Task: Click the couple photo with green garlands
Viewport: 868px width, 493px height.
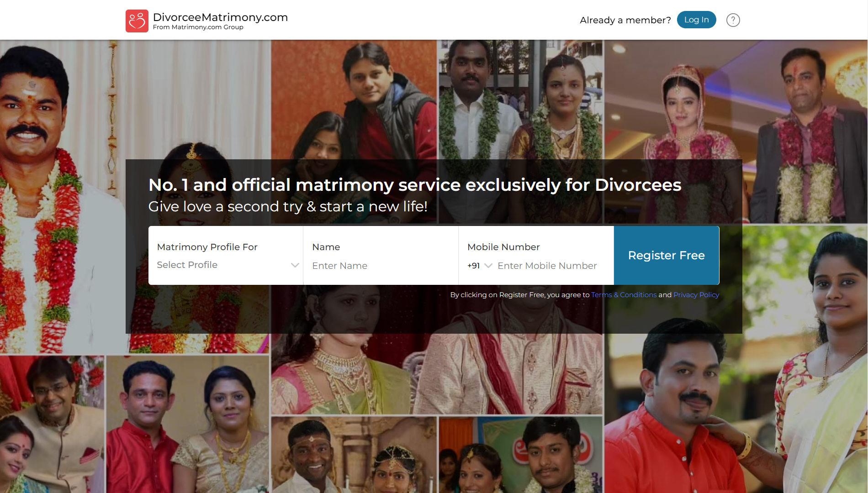Action: click(521, 100)
